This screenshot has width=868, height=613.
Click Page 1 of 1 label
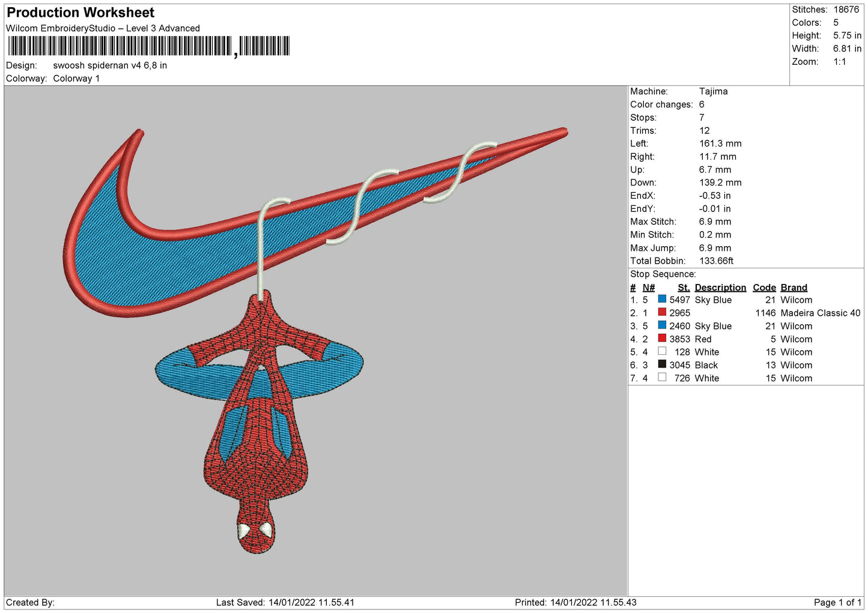[839, 602]
